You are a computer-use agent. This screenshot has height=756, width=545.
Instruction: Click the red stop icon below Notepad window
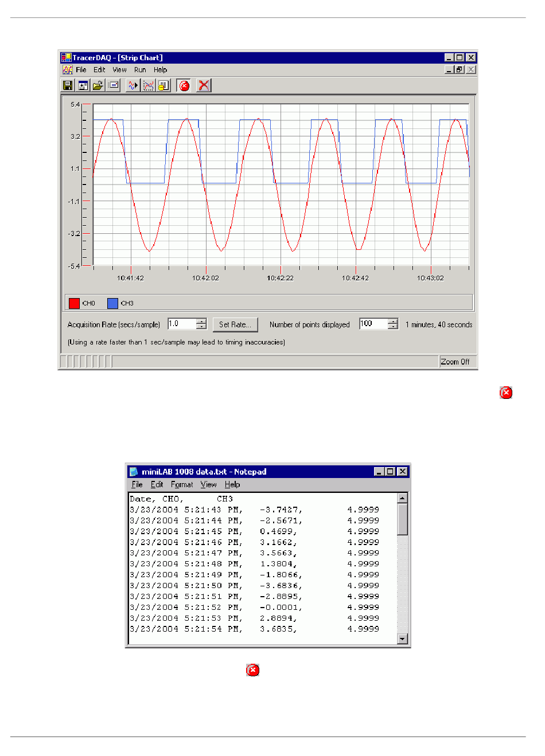pyautogui.click(x=252, y=670)
